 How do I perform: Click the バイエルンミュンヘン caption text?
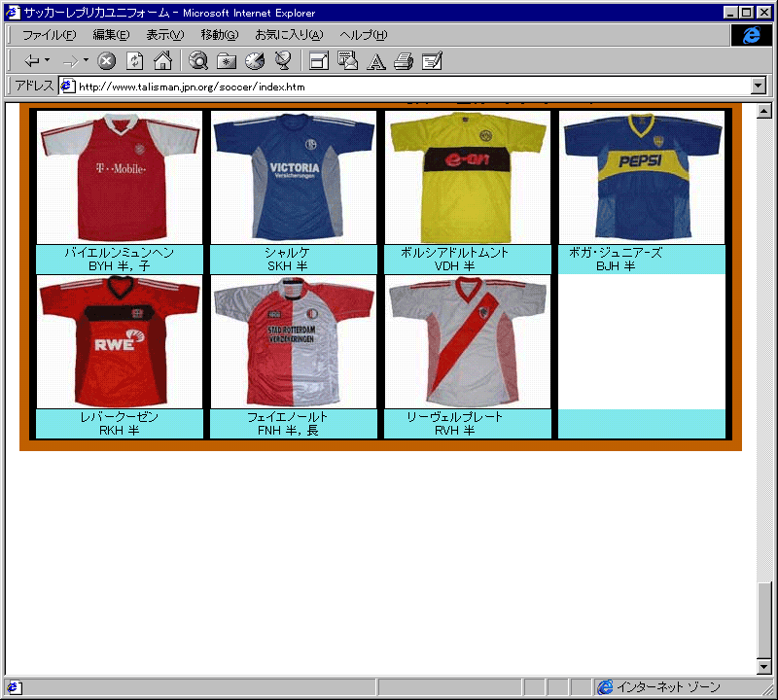[120, 253]
